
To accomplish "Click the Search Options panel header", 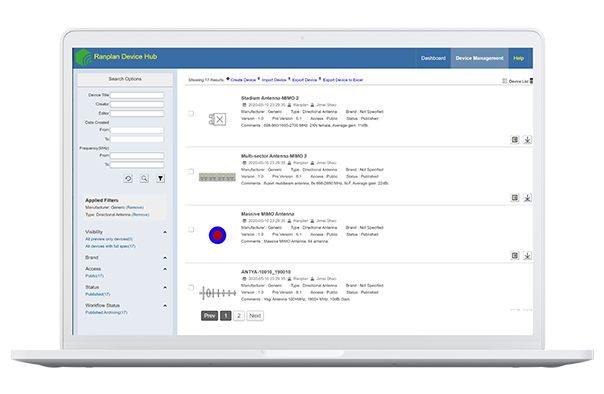I will pos(125,79).
